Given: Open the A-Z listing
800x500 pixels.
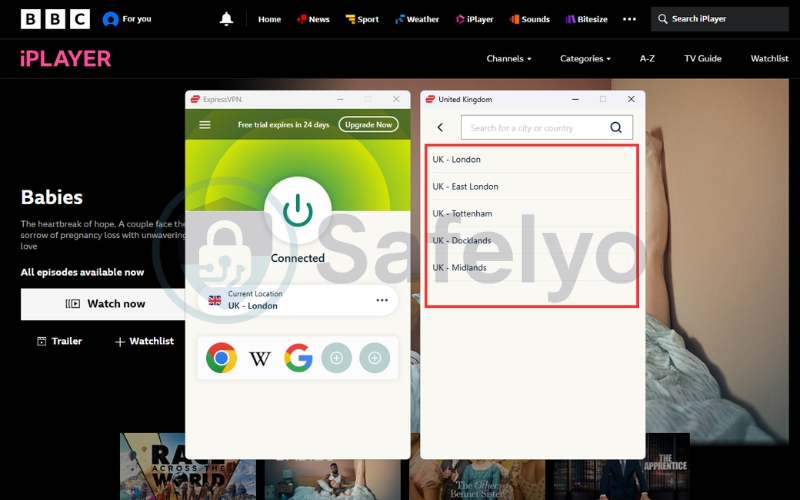Looking at the screenshot, I should (x=647, y=59).
